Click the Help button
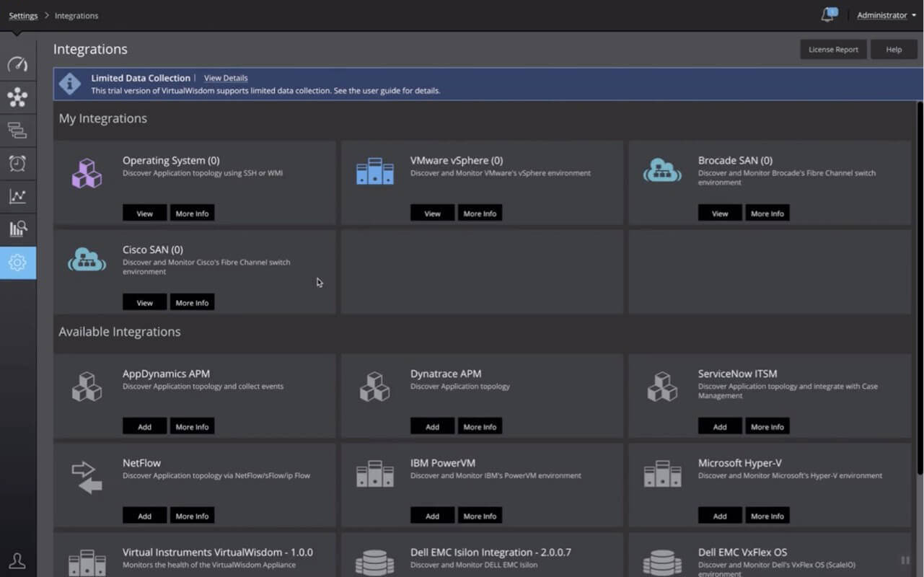 coord(894,49)
